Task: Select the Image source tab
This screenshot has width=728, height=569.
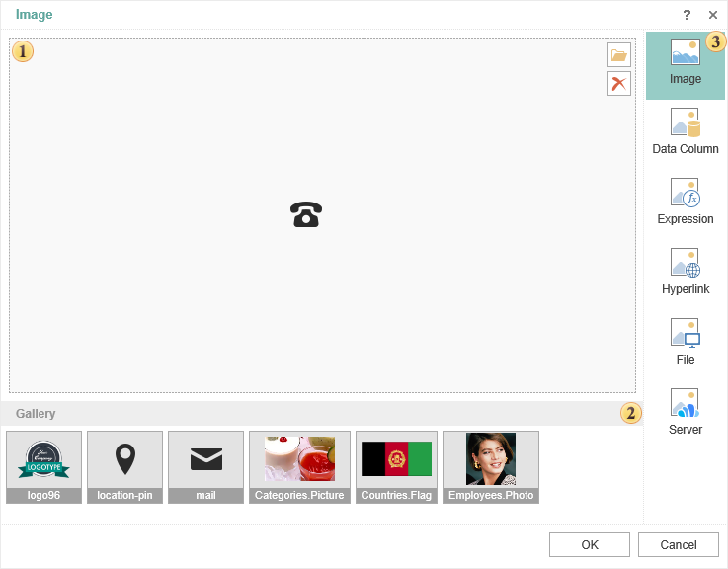Action: point(685,64)
